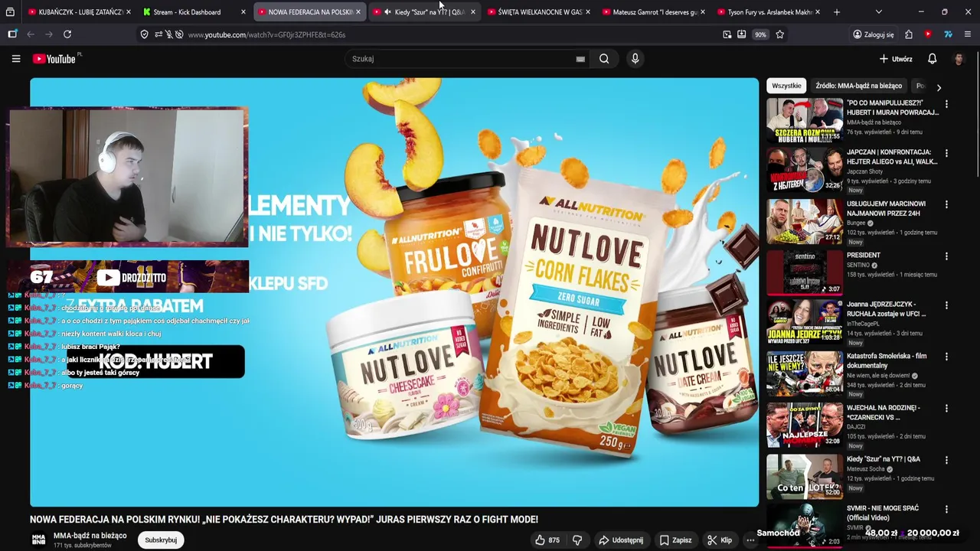Open the MMA-bądź na bieżąco channel name
The image size is (980, 551).
(x=90, y=536)
